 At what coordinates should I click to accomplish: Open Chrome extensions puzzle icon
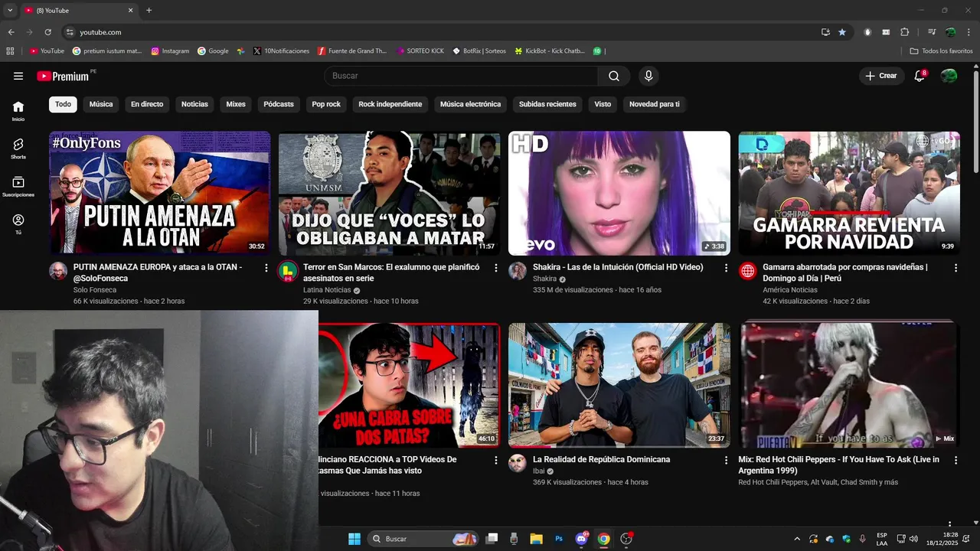905,32
